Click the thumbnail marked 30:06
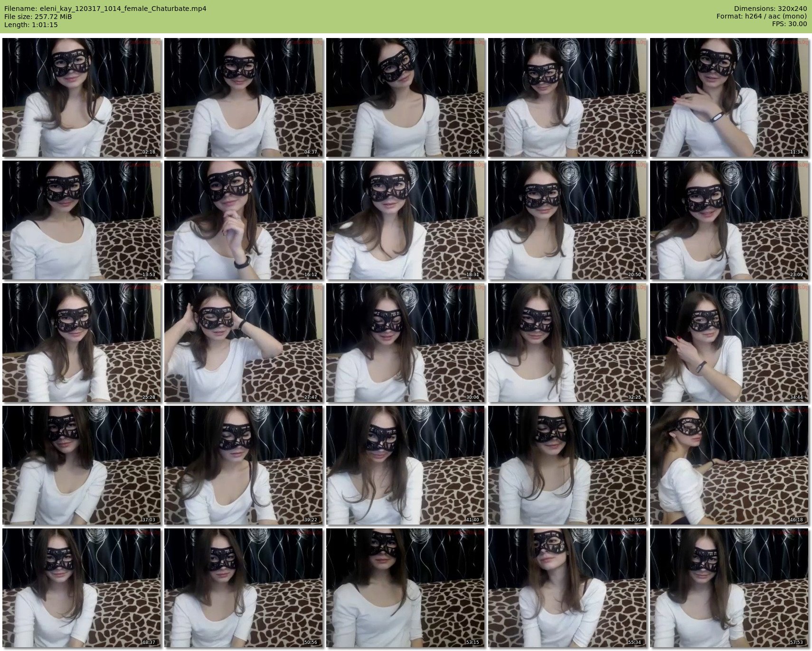The width and height of the screenshot is (812, 651). (406, 343)
